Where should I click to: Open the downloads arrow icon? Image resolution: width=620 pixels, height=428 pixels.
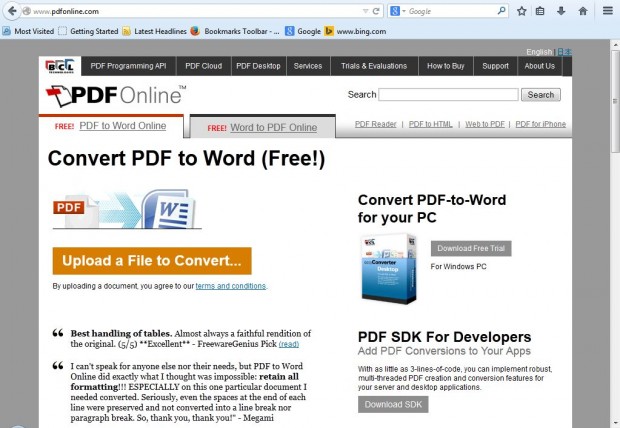(561, 11)
